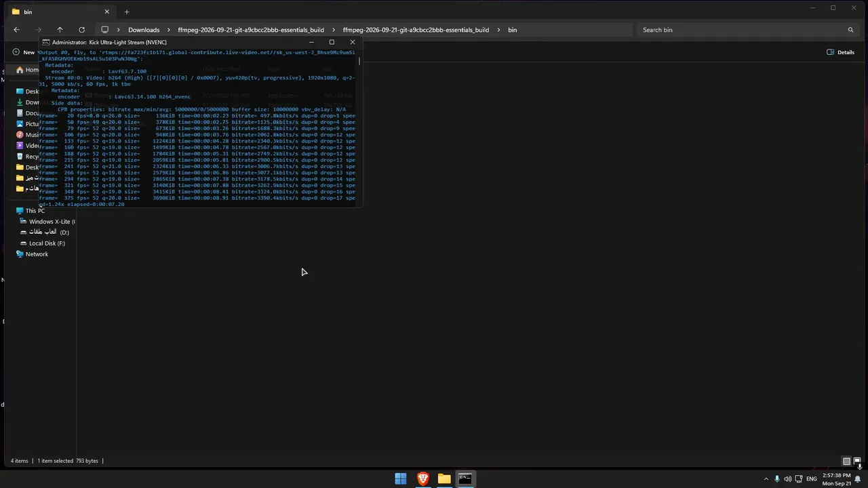The width and height of the screenshot is (868, 488).
Task: Switch to large thumbnails view in status bar
Action: [x=857, y=461]
